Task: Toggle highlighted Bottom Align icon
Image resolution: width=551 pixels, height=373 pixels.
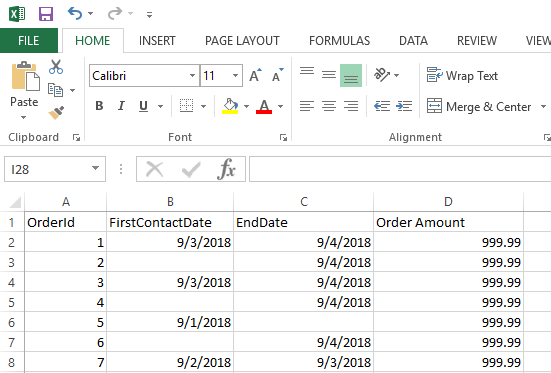Action: coord(351,75)
